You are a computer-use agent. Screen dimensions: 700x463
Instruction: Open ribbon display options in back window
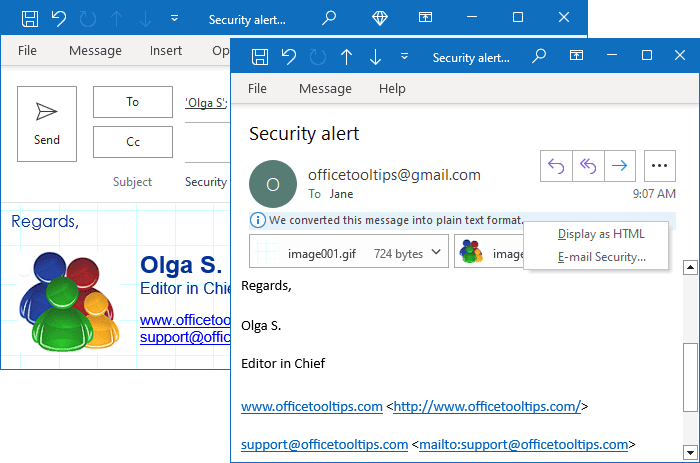point(425,17)
